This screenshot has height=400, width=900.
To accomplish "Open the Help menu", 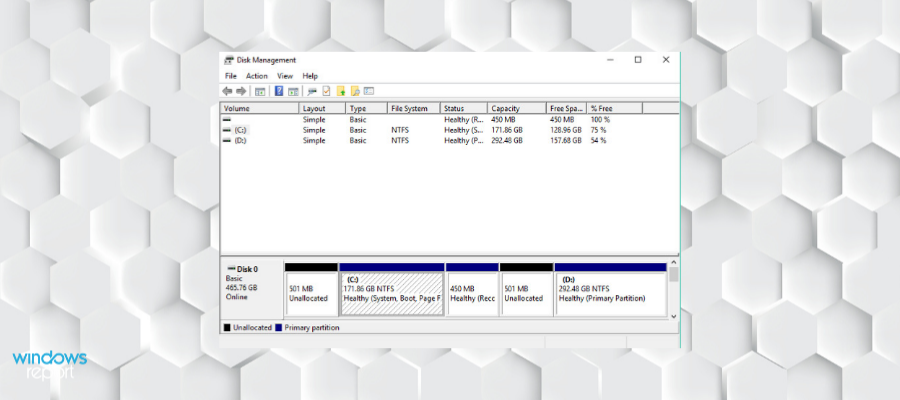I will click(x=310, y=76).
